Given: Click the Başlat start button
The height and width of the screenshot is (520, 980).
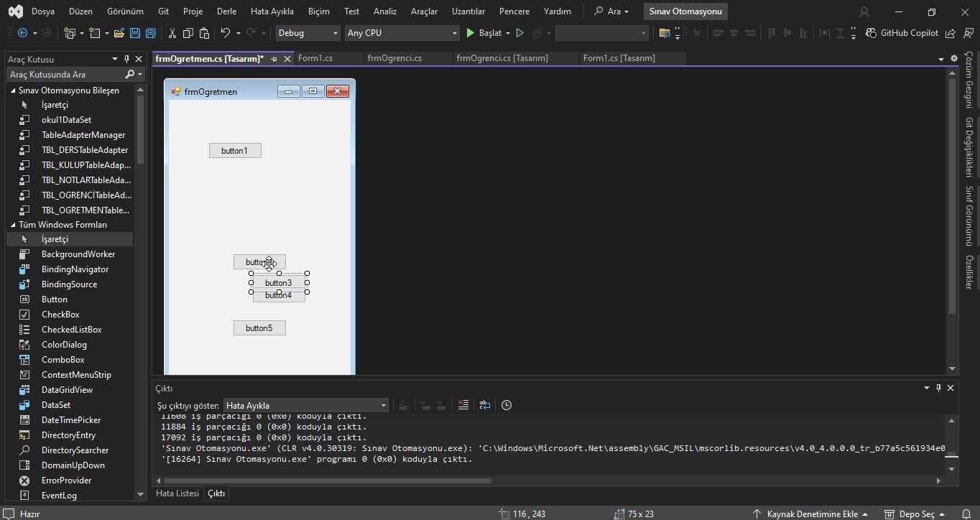Looking at the screenshot, I should coord(484,33).
